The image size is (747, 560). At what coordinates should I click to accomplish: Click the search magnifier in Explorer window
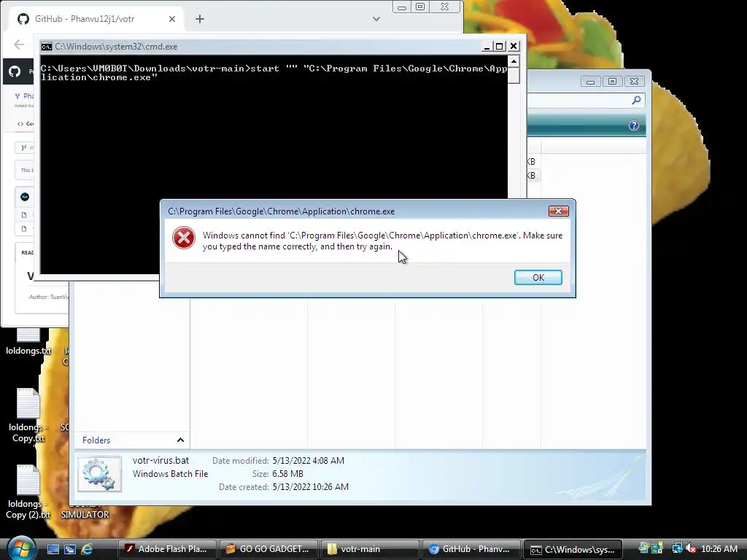coord(636,100)
